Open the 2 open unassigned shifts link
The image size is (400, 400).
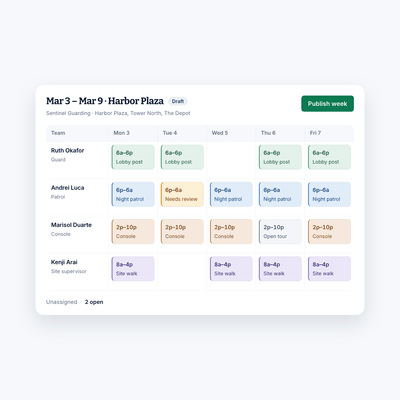(94, 302)
